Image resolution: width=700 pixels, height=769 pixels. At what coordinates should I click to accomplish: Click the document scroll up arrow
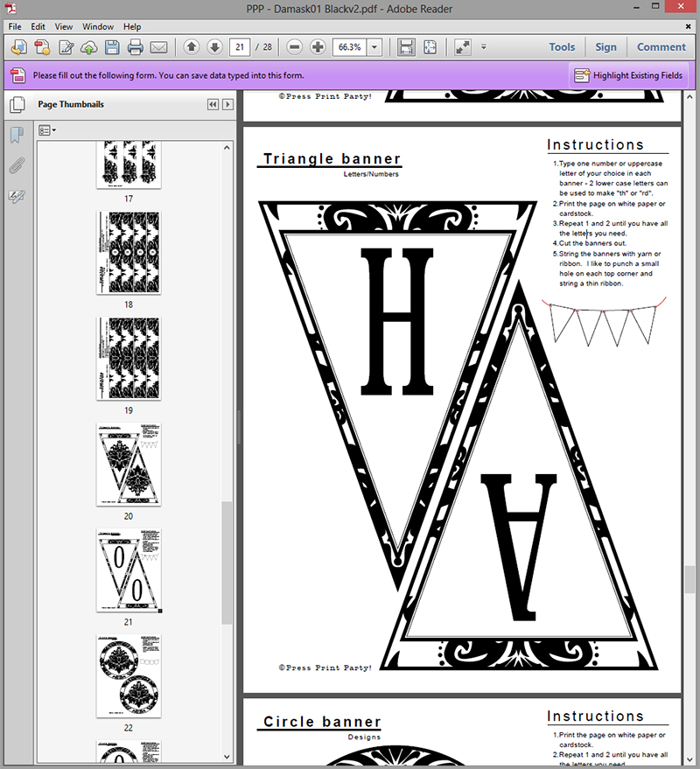[x=689, y=97]
